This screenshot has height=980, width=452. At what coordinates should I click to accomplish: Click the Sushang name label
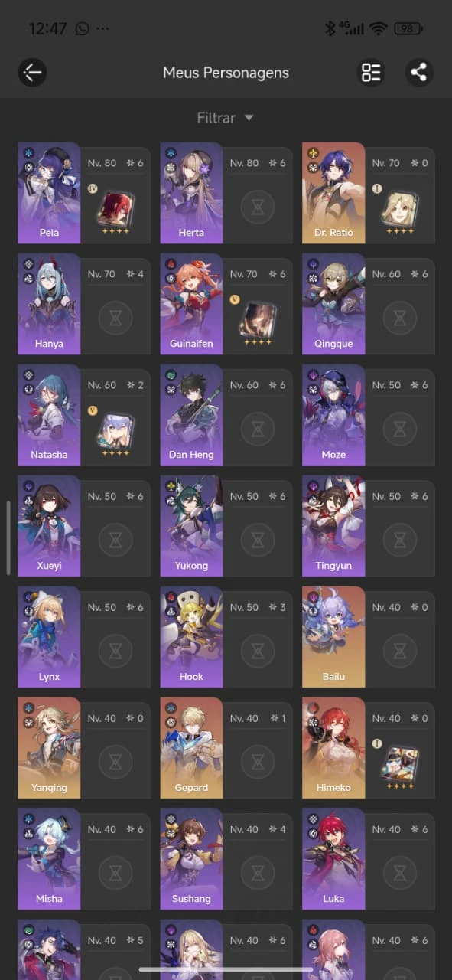coord(191,899)
